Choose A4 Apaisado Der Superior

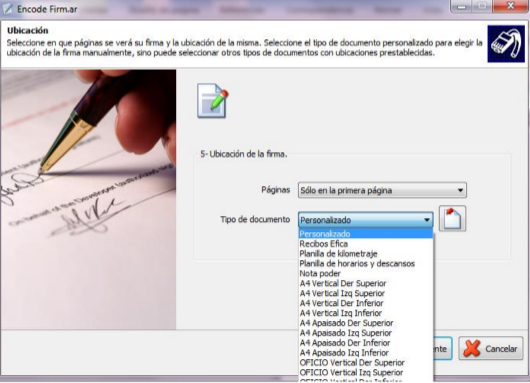[365, 323]
